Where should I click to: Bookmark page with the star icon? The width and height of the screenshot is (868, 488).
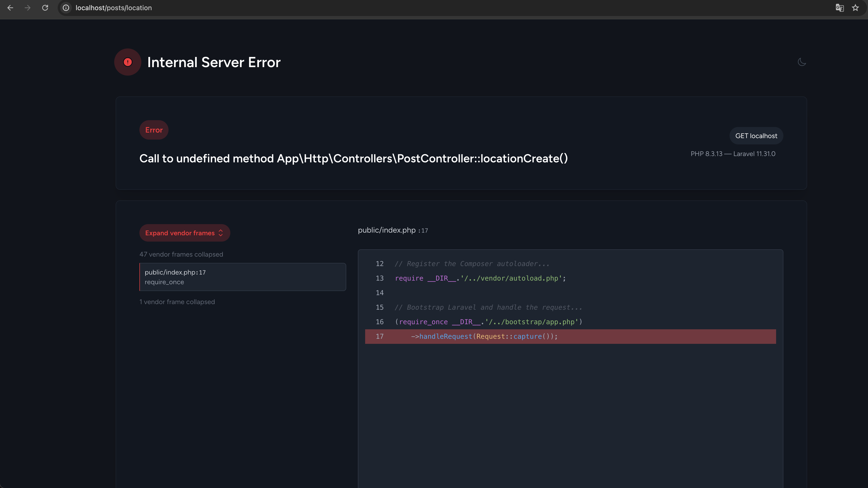click(x=855, y=8)
